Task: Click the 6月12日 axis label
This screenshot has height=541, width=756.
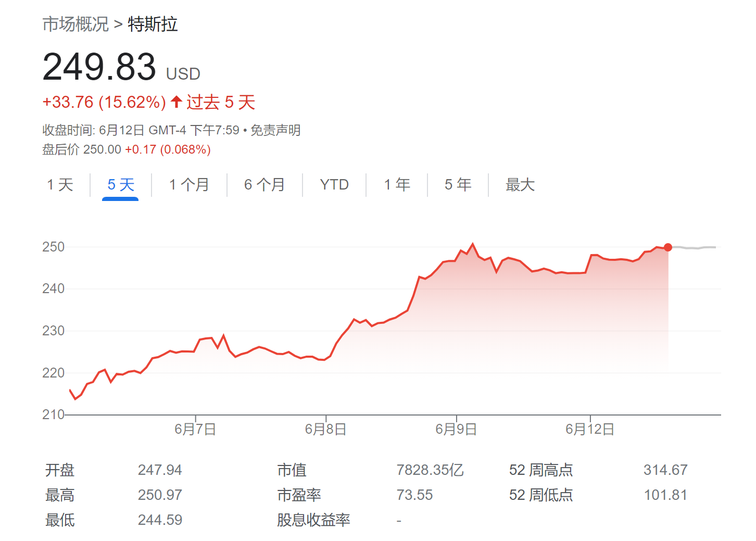Action: [590, 429]
